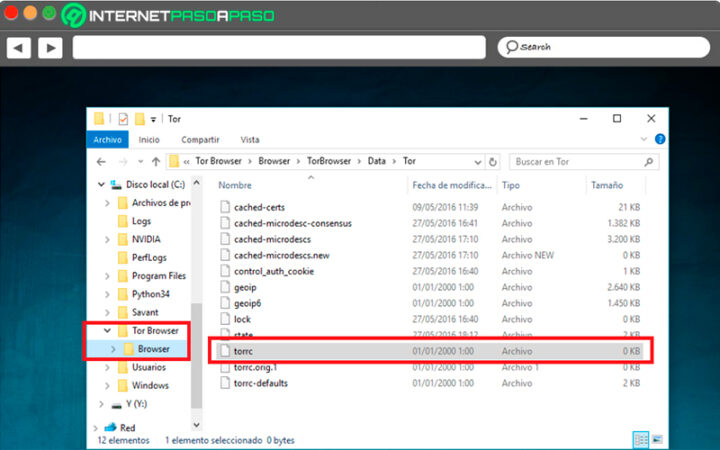Select the Y (Y:) drive in tree
The width and height of the screenshot is (720, 450).
(x=136, y=404)
